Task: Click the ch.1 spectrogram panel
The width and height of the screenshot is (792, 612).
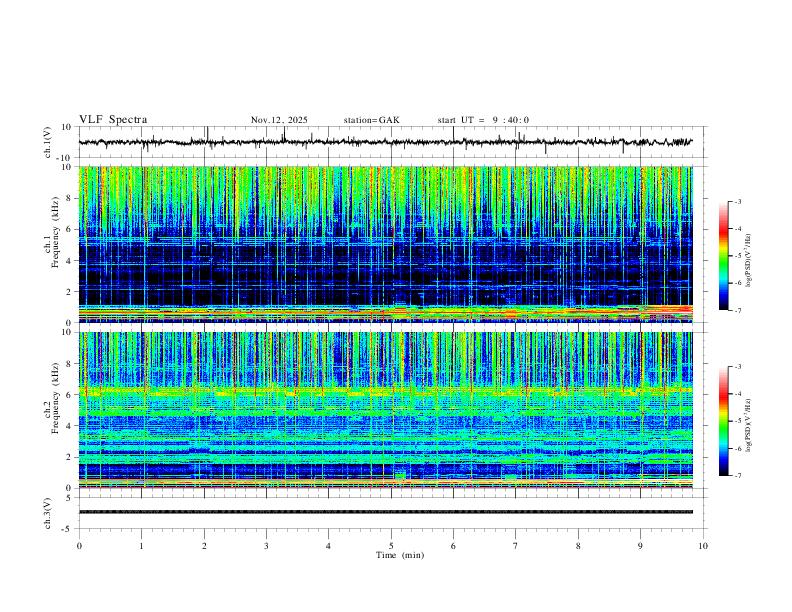Action: 385,244
